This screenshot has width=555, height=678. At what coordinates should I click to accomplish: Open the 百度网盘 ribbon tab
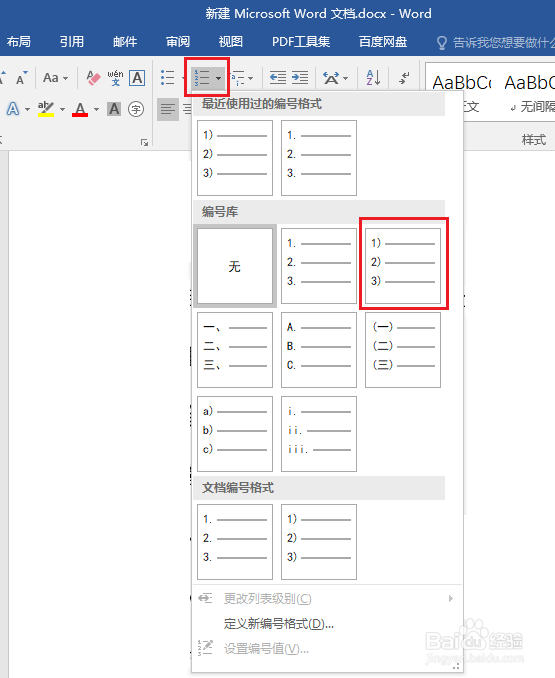tap(383, 42)
